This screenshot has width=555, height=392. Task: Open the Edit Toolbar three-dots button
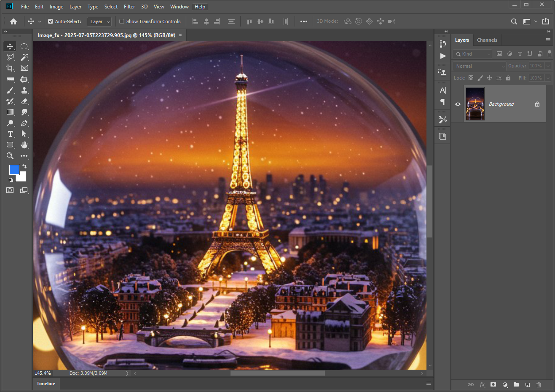[24, 156]
